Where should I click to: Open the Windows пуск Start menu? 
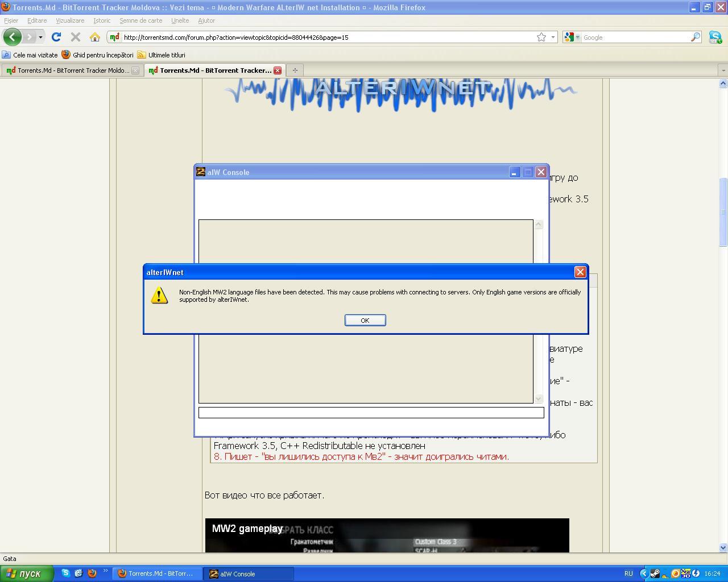click(27, 573)
